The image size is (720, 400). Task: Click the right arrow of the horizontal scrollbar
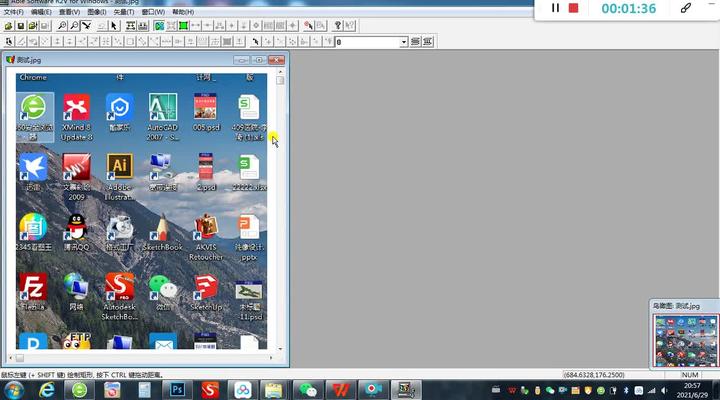coord(271,357)
